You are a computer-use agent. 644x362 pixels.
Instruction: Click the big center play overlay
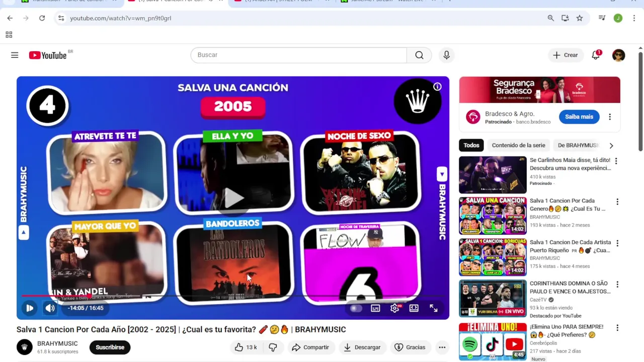click(233, 198)
